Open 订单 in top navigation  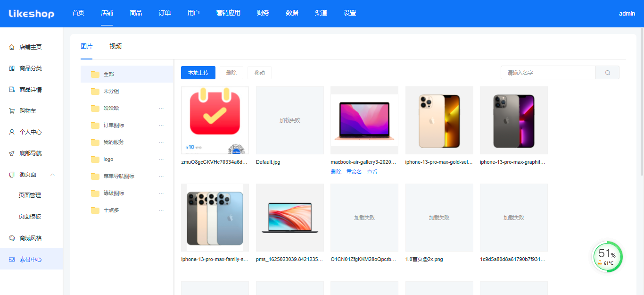click(165, 13)
